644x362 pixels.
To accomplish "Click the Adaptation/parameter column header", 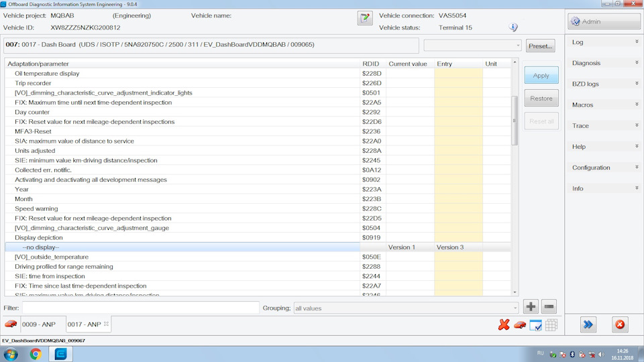I will [182, 64].
